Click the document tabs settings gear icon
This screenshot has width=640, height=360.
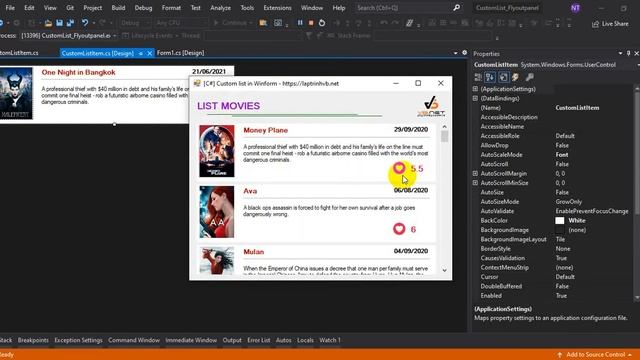point(464,53)
